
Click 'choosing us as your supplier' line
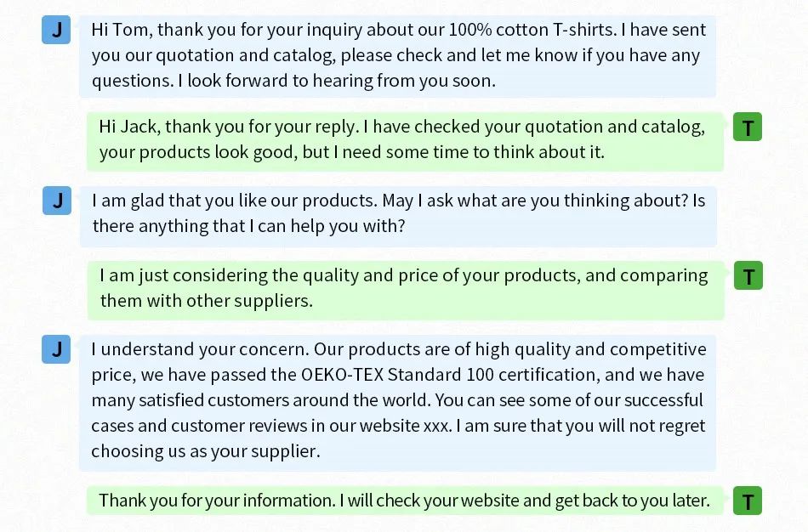coord(206,451)
